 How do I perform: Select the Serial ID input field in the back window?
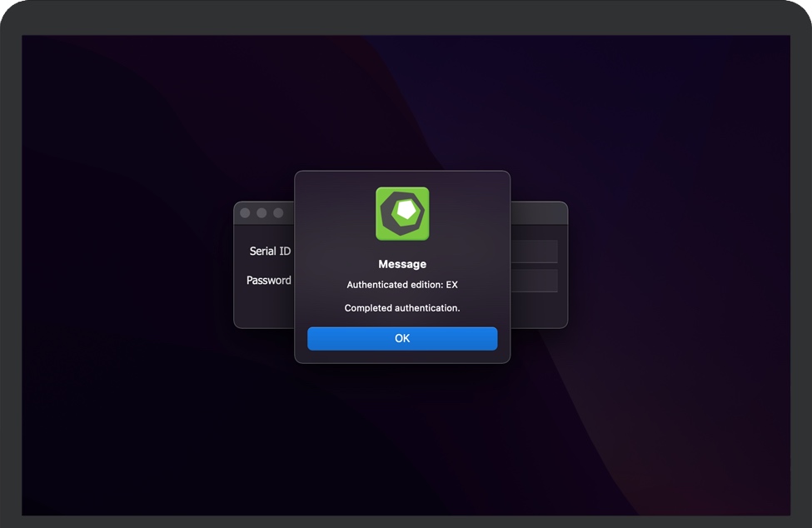(534, 251)
